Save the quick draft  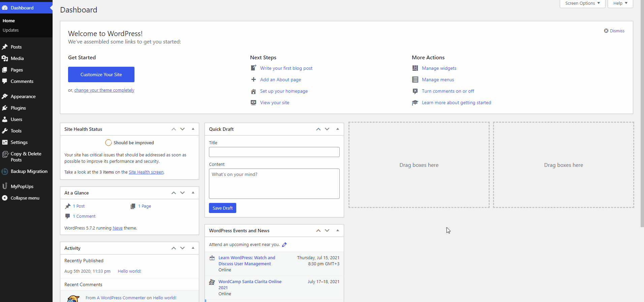tap(222, 208)
